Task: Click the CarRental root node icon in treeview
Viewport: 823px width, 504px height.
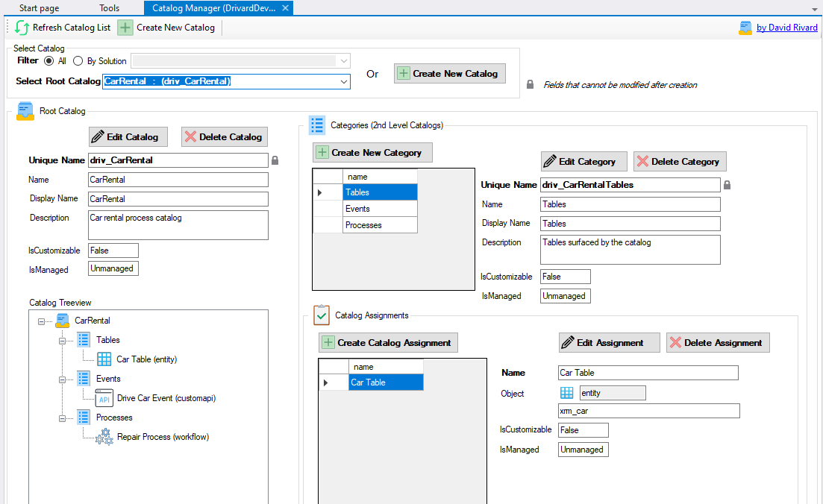Action: (63, 320)
